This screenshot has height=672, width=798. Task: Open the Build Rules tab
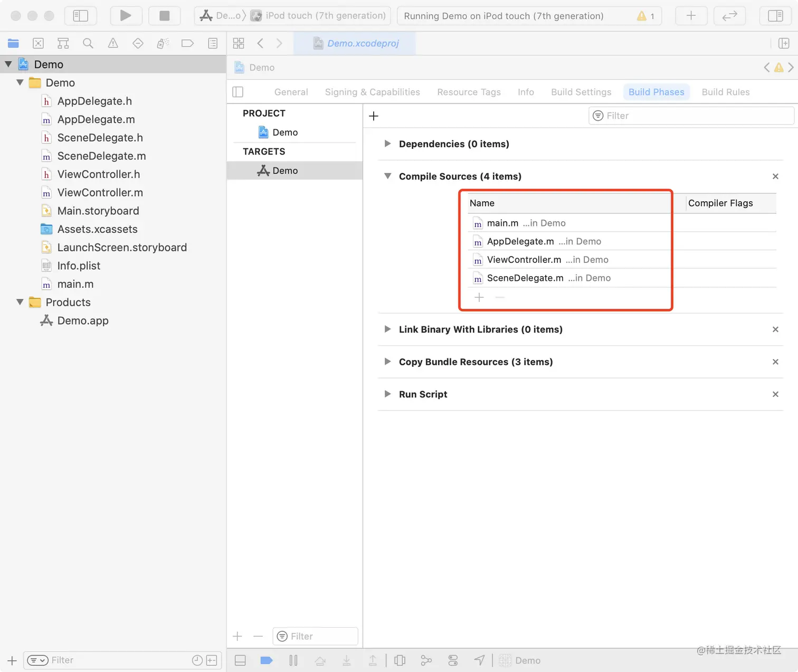726,92
